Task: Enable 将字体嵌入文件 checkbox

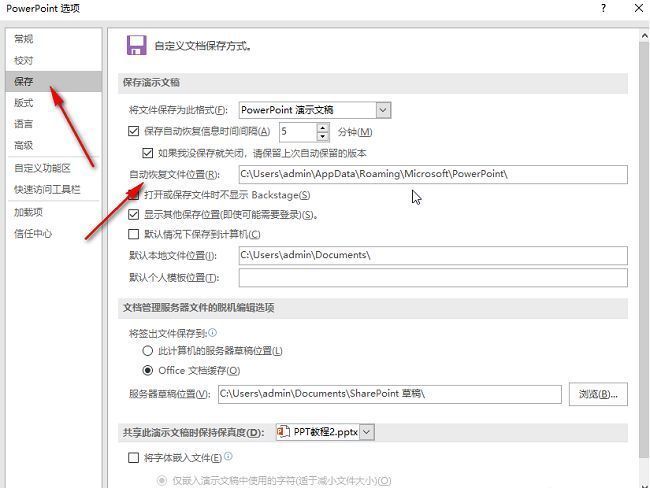Action: pyautogui.click(x=133, y=458)
